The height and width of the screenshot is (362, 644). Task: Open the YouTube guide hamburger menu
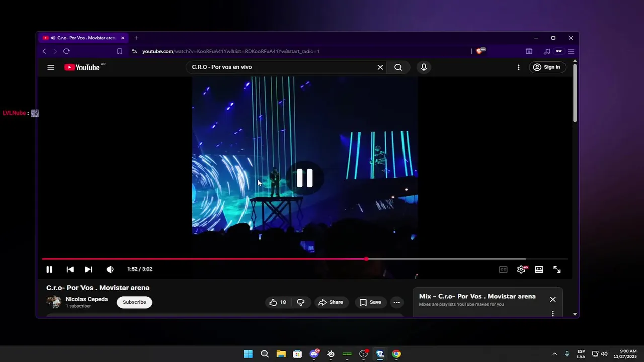[x=51, y=67]
